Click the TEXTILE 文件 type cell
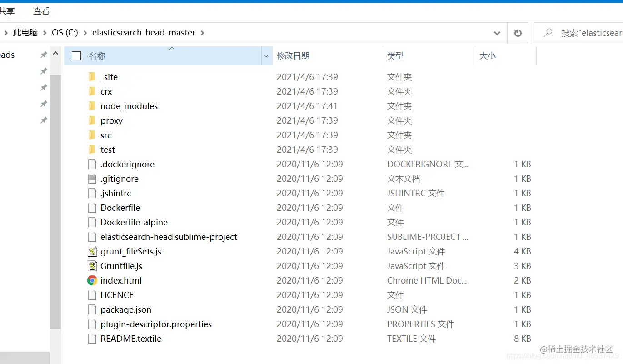This screenshot has height=364, width=623. tap(411, 339)
